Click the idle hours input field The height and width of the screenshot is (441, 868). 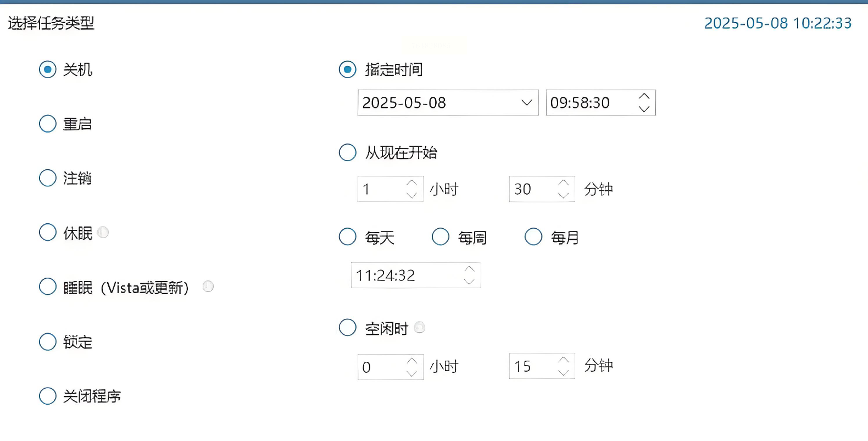(x=382, y=367)
